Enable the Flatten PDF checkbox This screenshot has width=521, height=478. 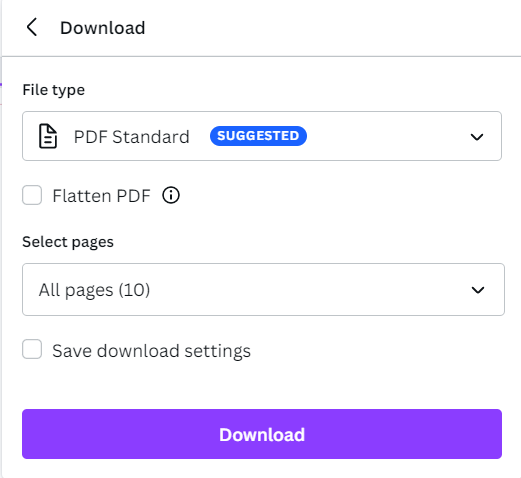pyautogui.click(x=32, y=195)
